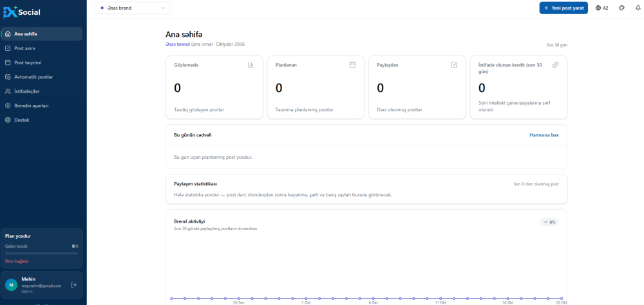
Task: Click the globe language icon
Action: [598, 8]
